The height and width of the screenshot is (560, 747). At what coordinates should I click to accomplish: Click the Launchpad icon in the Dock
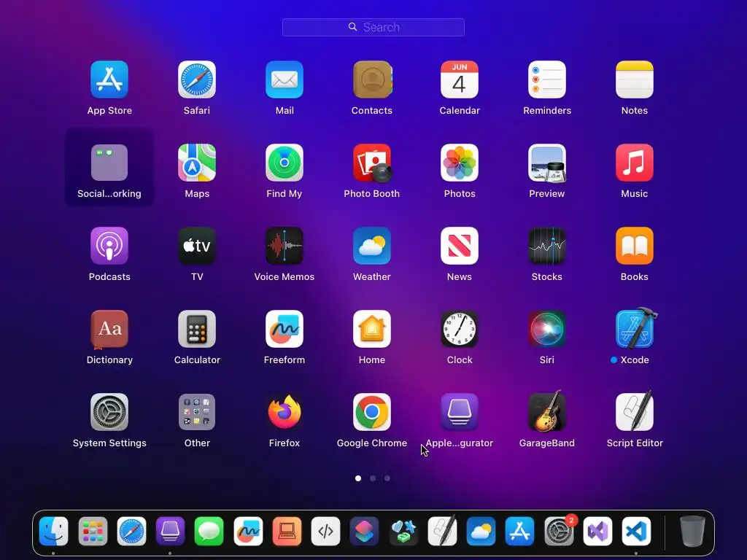93,531
